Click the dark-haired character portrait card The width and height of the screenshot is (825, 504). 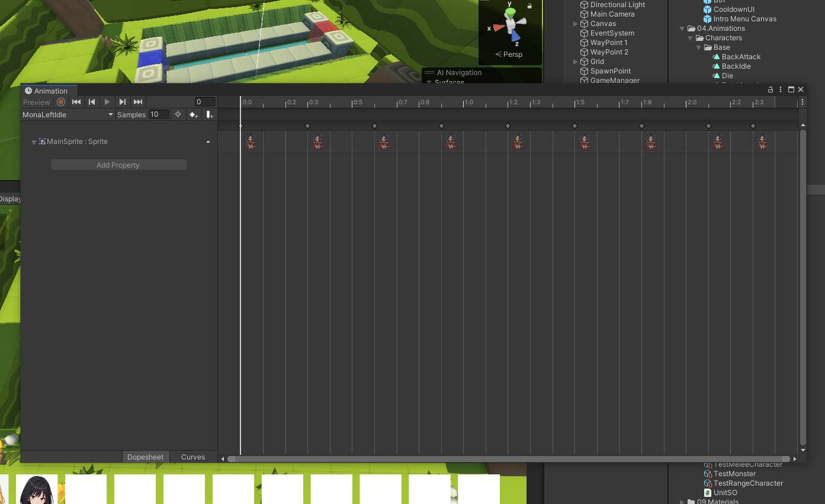click(x=37, y=489)
